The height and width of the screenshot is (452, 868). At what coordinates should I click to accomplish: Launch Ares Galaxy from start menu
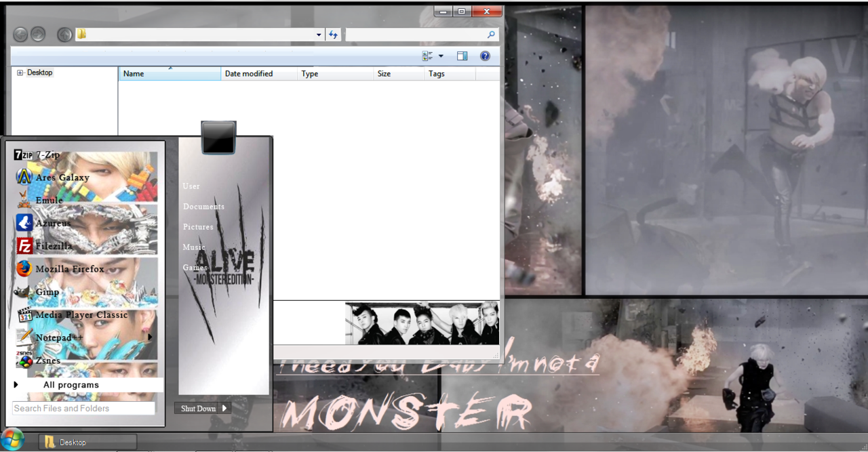(x=52, y=178)
